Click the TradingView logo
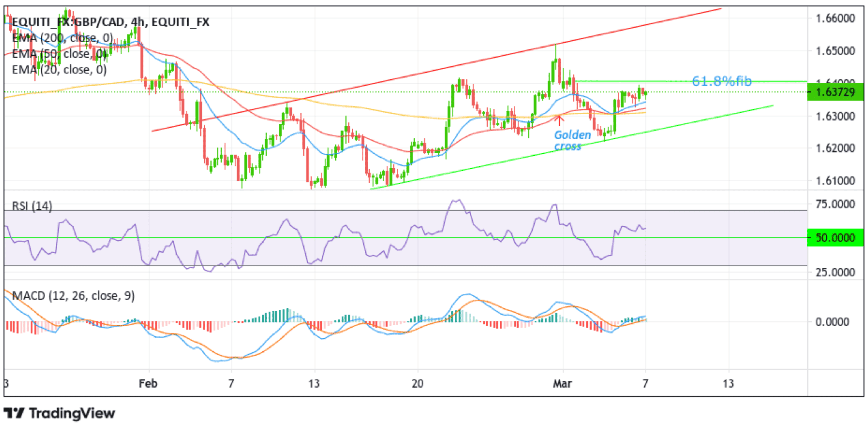Viewport: 868px width, 429px height. (59, 413)
